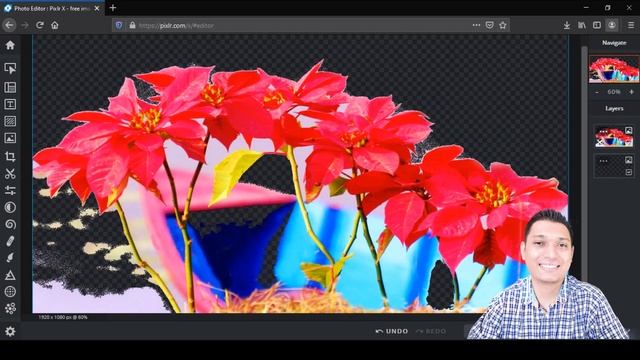
Task: Open browser Downloads arrow icon
Action: tap(567, 25)
